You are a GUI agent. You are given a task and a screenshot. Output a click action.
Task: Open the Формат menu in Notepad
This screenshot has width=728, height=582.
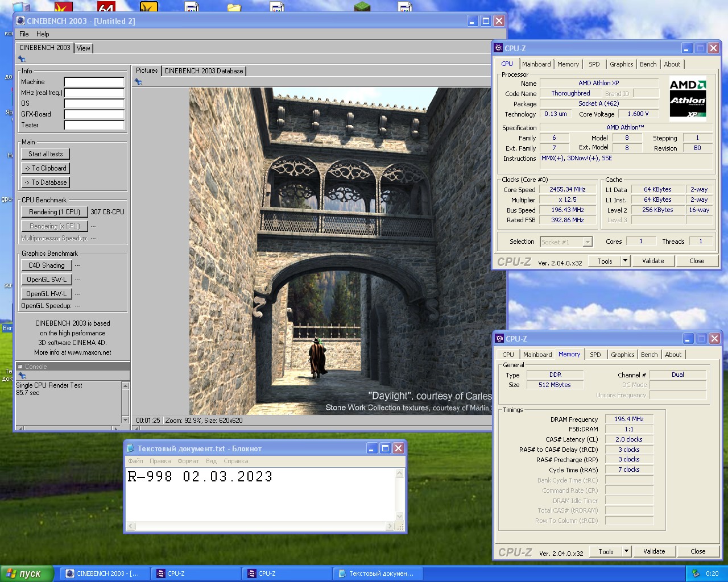coord(188,461)
